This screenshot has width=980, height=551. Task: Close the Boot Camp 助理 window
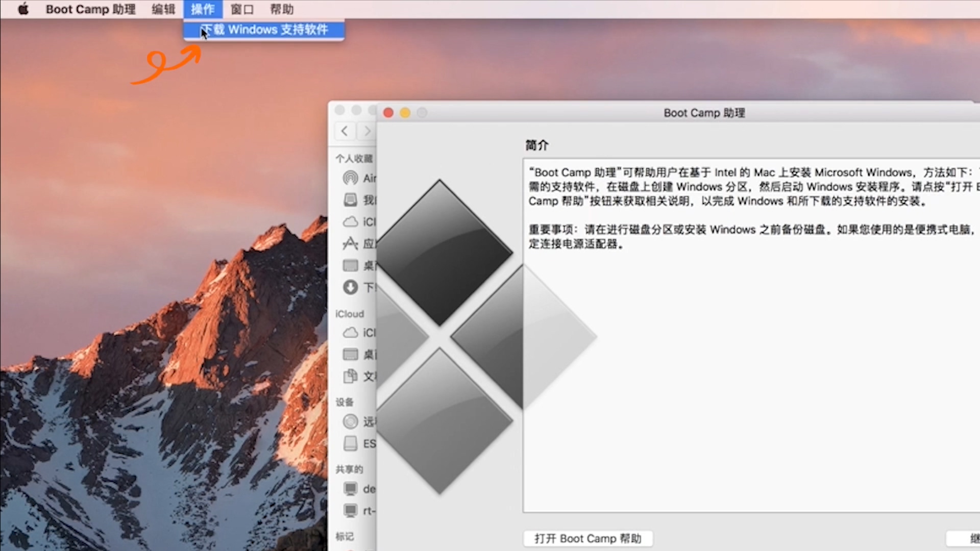pos(388,113)
